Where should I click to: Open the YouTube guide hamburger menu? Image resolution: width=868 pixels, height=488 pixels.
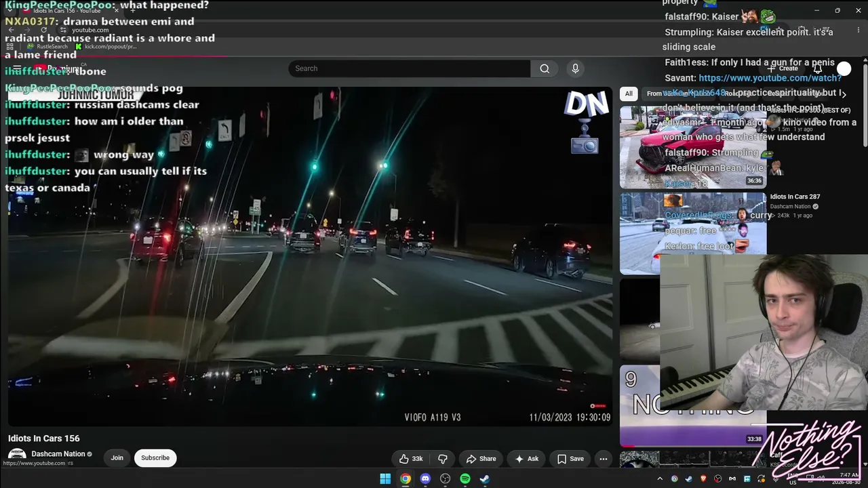[17, 68]
